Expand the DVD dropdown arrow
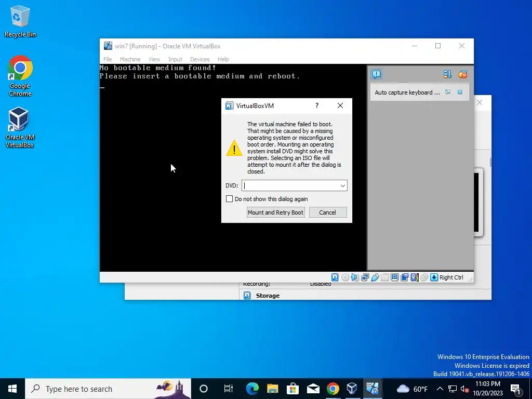This screenshot has height=399, width=532. click(343, 185)
